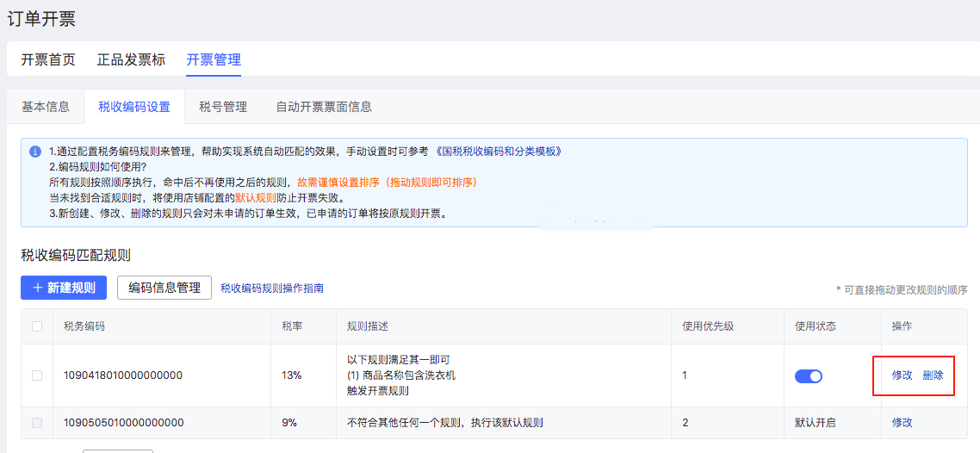This screenshot has height=453, width=980.
Task: Switch to the 正品发票标 tab
Action: 131,59
